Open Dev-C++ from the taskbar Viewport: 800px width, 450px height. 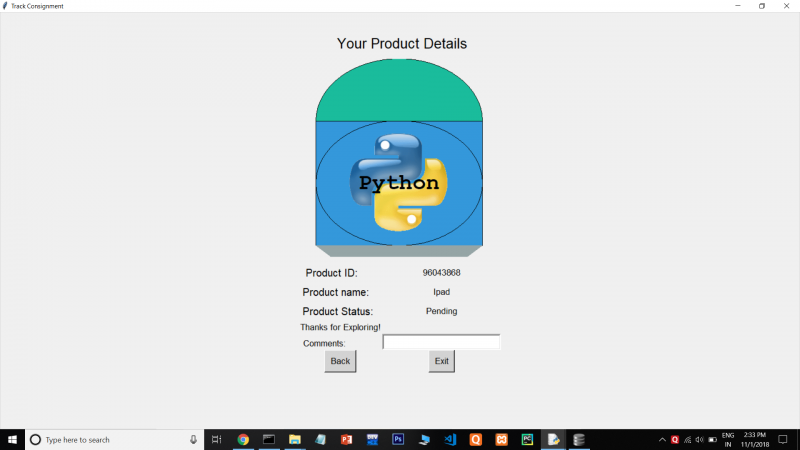coord(372,439)
